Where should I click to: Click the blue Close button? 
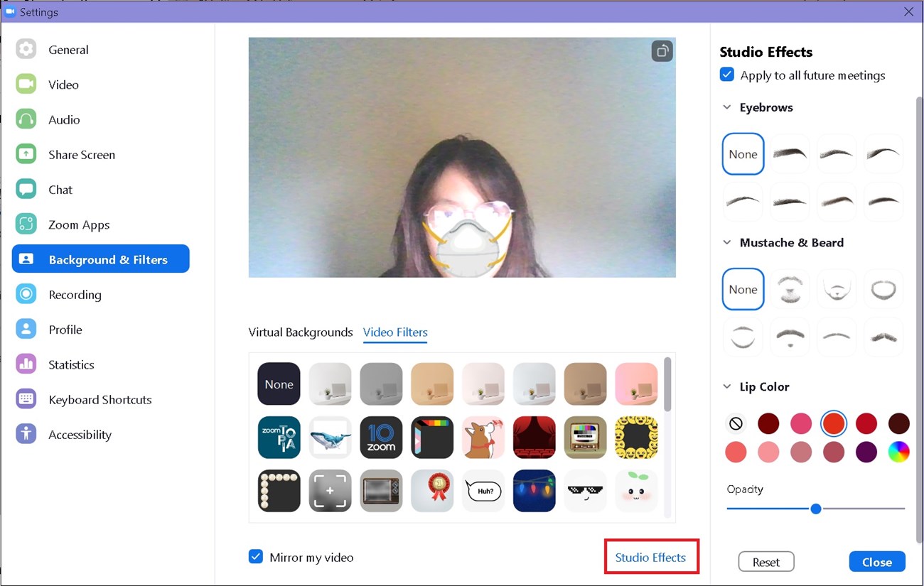877,562
